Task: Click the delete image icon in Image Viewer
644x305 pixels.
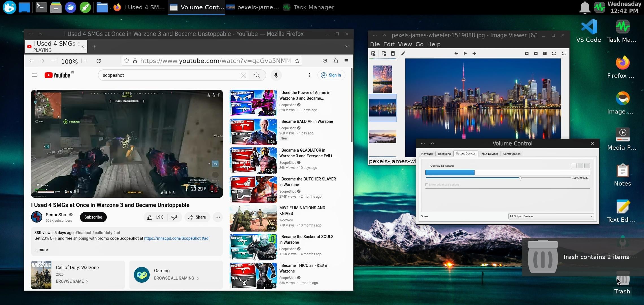Action: tap(393, 53)
